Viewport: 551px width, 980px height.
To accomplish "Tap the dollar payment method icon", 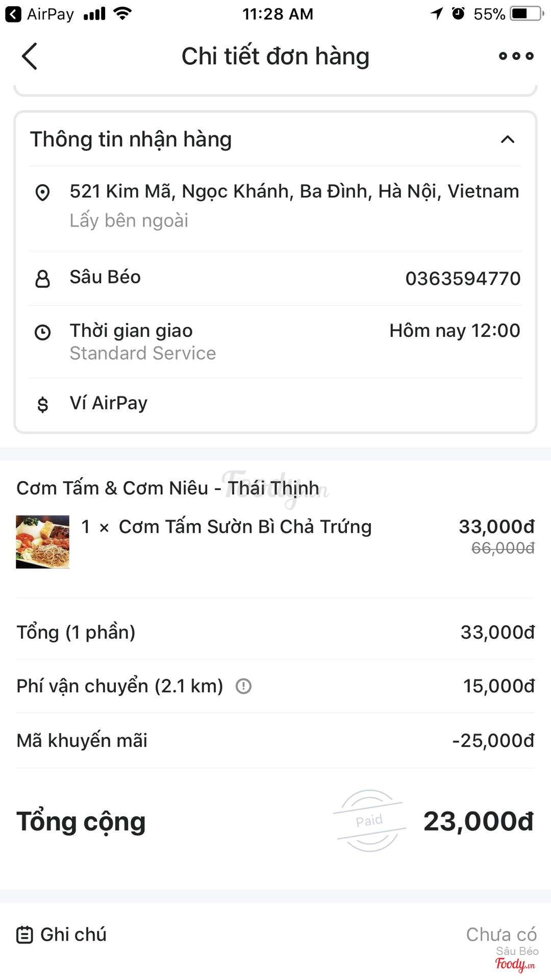I will pos(42,404).
